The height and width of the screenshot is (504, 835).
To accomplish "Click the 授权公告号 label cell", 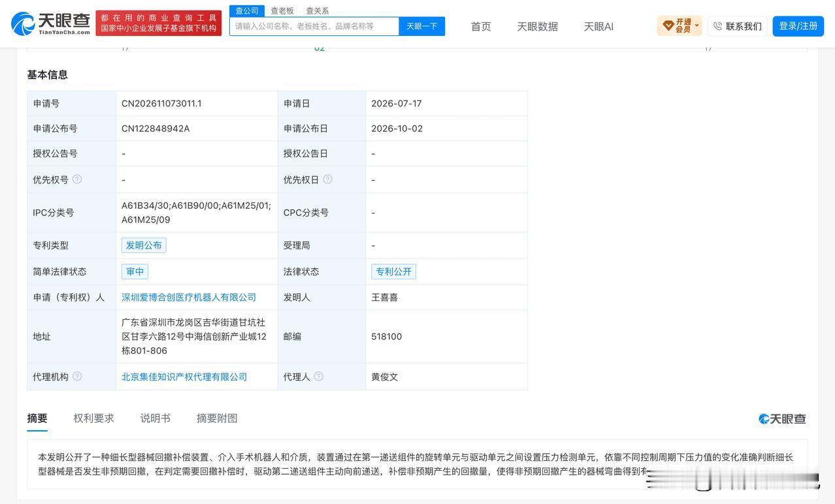I will [x=71, y=153].
